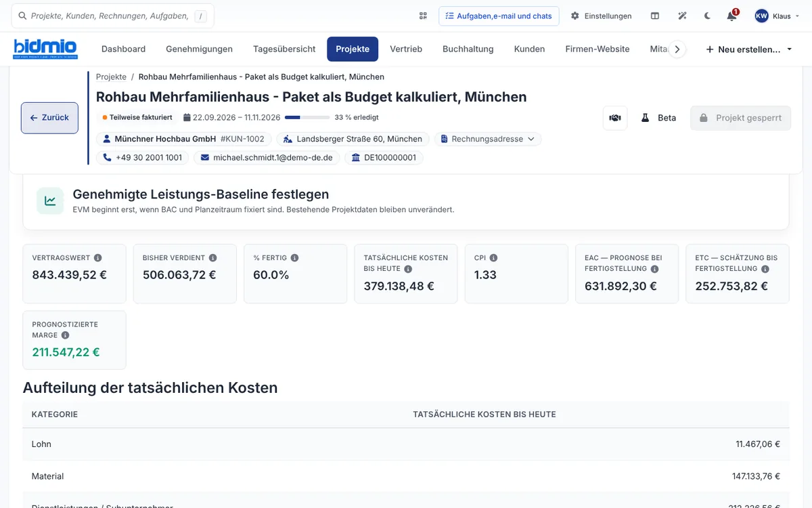
Task: Click the 33 % erledigt progress bar
Action: [307, 117]
